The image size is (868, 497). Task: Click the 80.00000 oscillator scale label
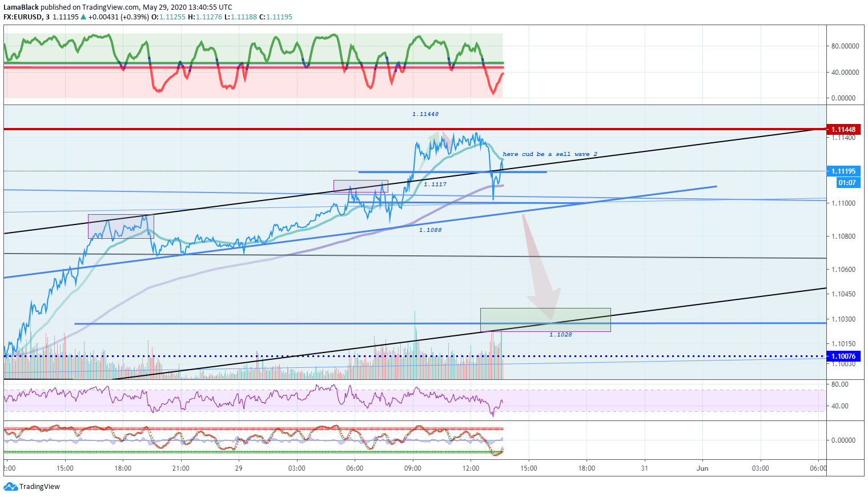tap(845, 46)
